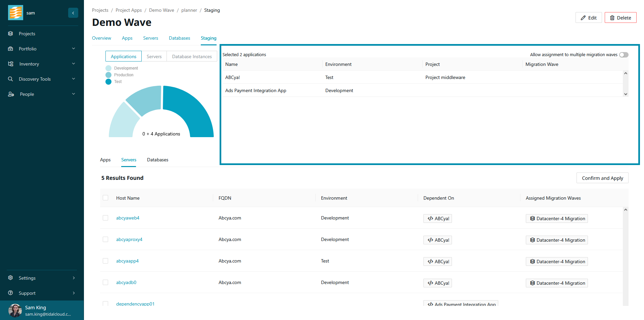Select the Database Instances chart tab
This screenshot has height=320, width=644.
pos(192,56)
